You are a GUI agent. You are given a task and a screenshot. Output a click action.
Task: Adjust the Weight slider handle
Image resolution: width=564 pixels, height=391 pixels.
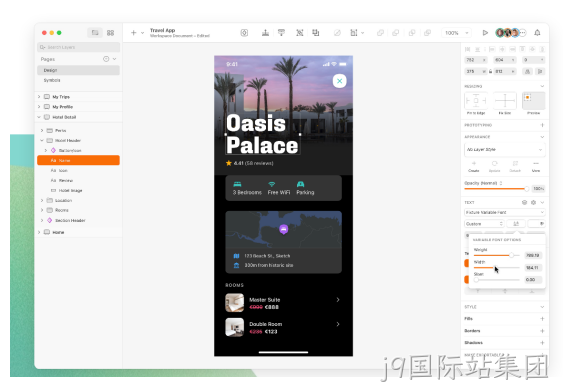point(511,255)
